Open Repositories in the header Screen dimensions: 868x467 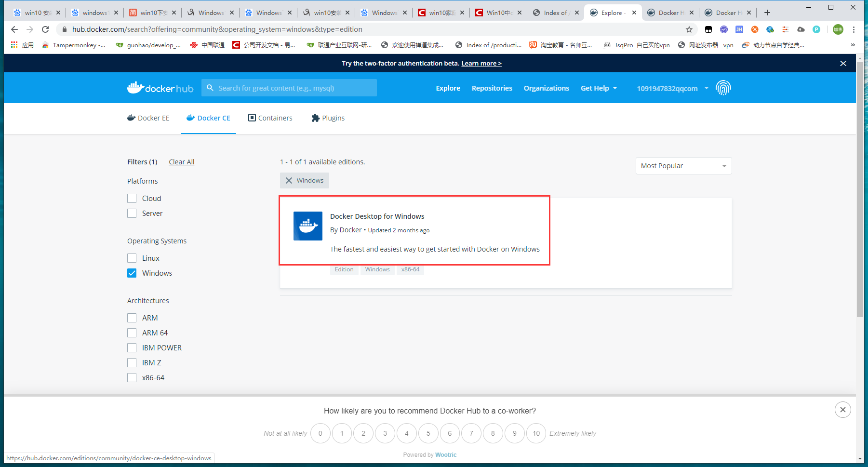492,88
